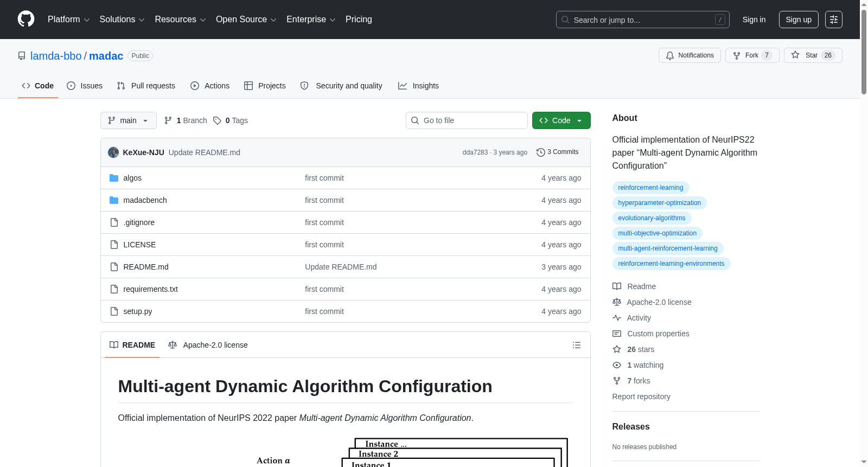
Task: Click the LICENSE file icon
Action: click(x=114, y=245)
